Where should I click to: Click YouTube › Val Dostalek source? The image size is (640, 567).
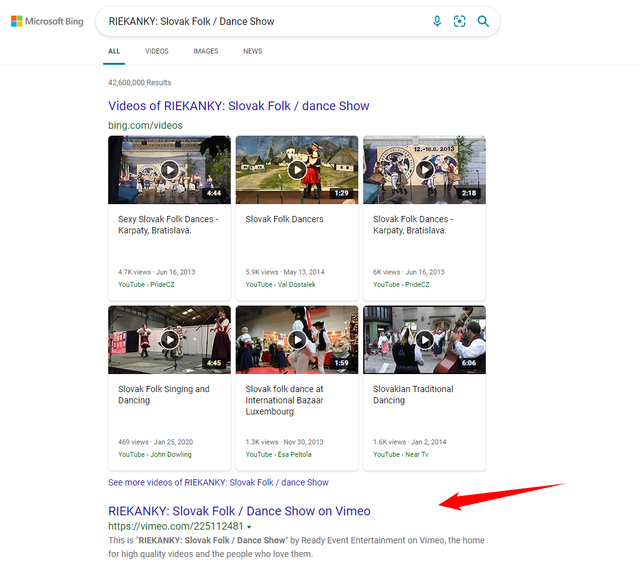280,285
